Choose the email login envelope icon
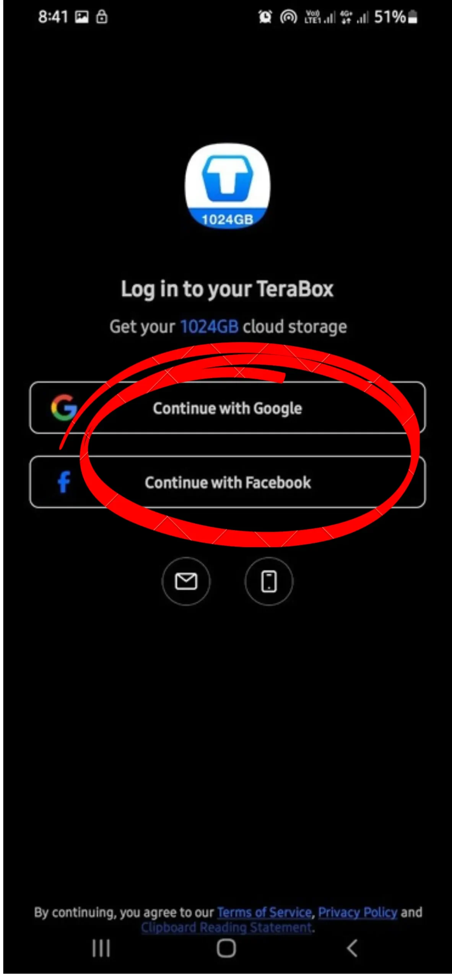The height and width of the screenshot is (980, 452). click(186, 581)
